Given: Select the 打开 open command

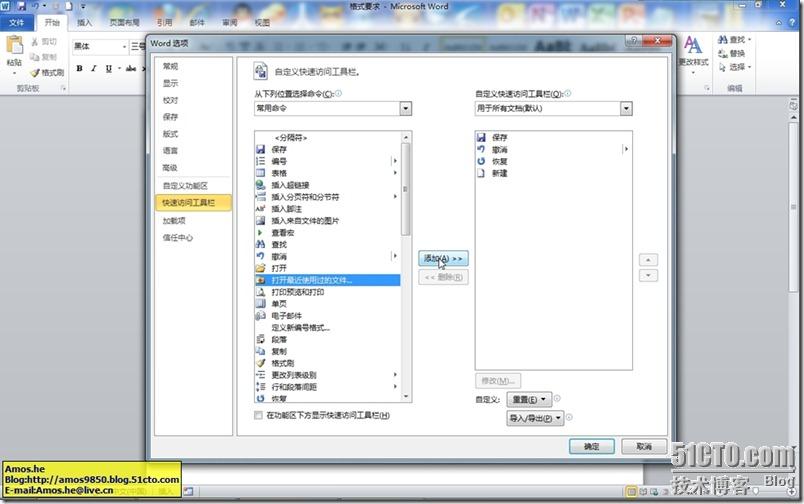Looking at the screenshot, I should (327, 268).
